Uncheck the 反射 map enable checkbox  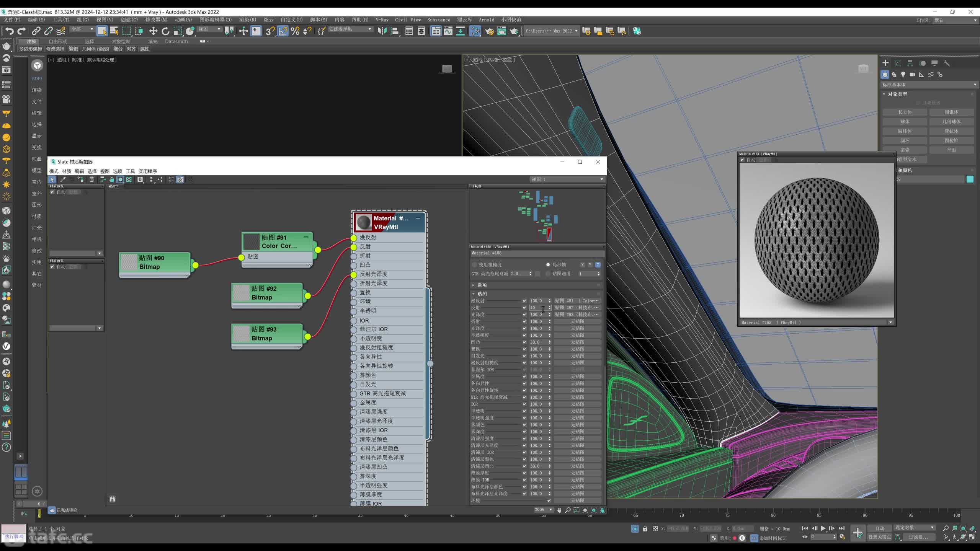[x=524, y=308]
